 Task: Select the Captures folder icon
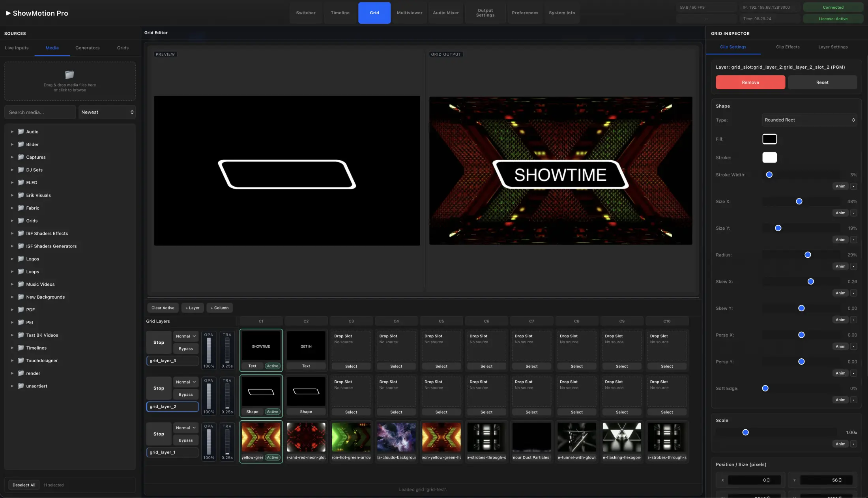[21, 157]
